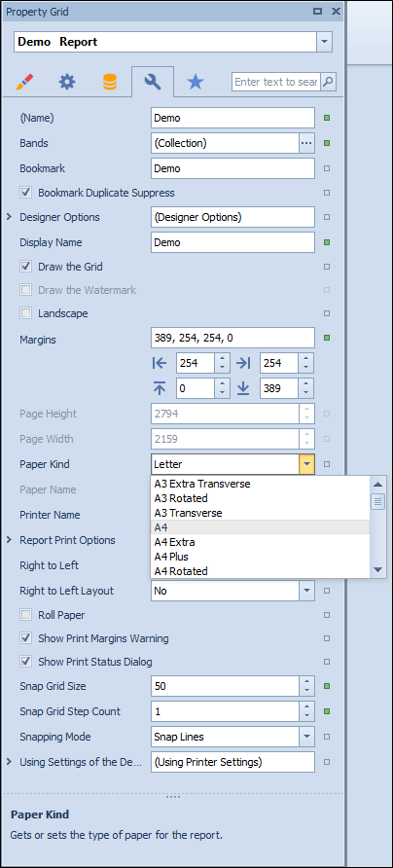Enable the Roll Paper checkbox
Image resolution: width=393 pixels, height=868 pixels.
26,614
